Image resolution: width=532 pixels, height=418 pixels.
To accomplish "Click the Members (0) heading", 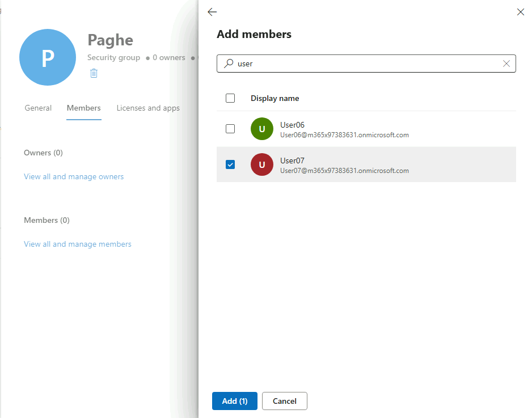I will tap(47, 220).
